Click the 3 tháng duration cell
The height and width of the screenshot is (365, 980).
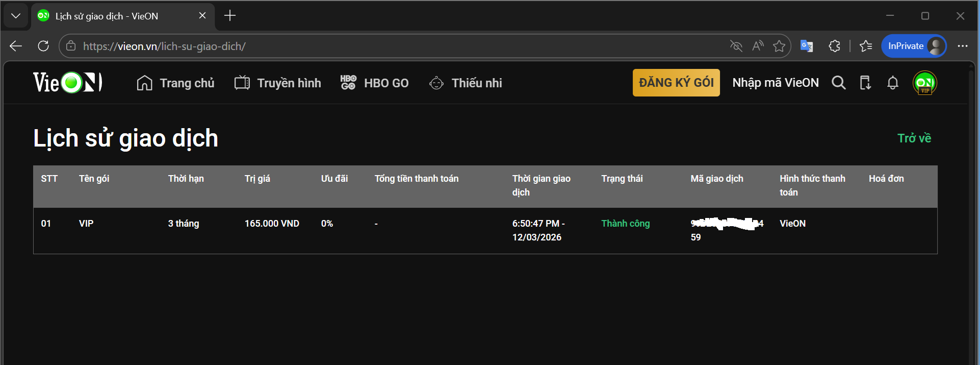[x=184, y=224]
